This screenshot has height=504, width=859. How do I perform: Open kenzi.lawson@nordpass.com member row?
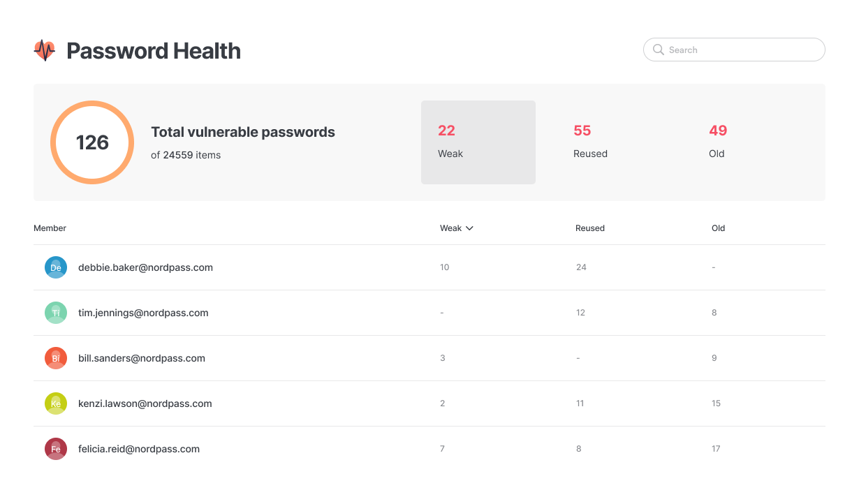tap(429, 403)
